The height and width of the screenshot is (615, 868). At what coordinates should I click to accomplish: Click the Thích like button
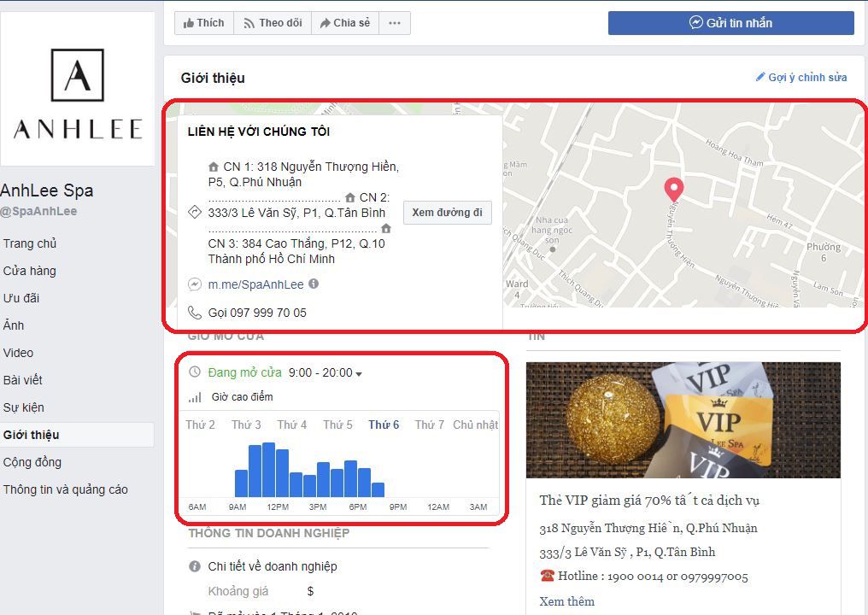(203, 23)
